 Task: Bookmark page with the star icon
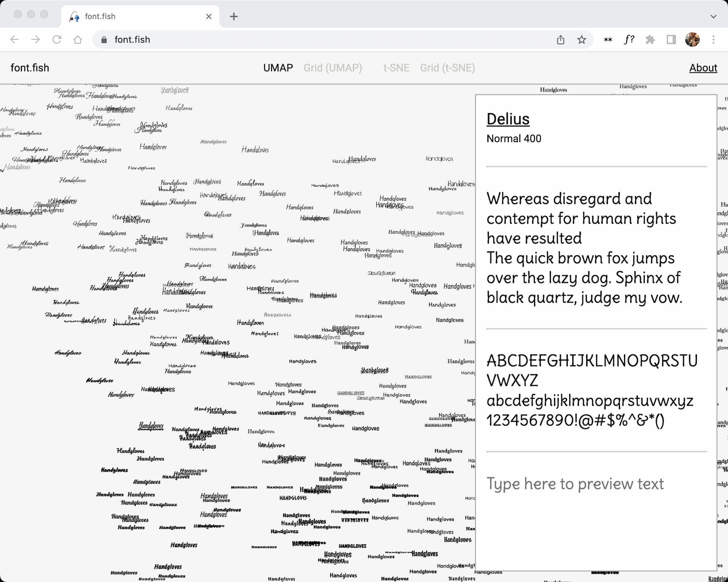pyautogui.click(x=582, y=39)
